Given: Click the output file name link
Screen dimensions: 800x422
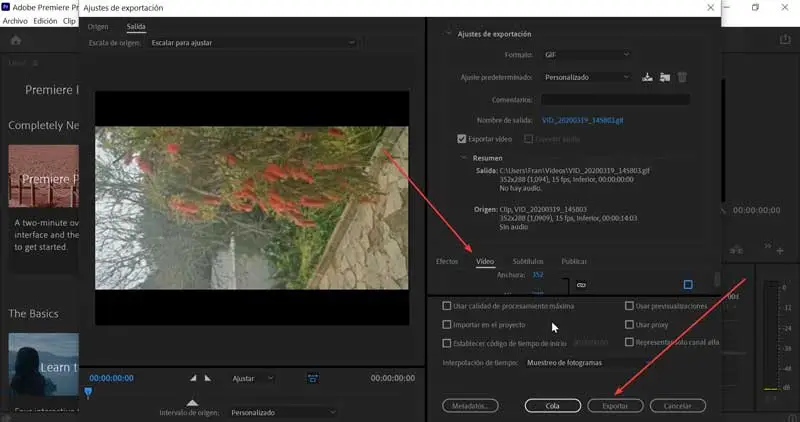Looking at the screenshot, I should 582,120.
